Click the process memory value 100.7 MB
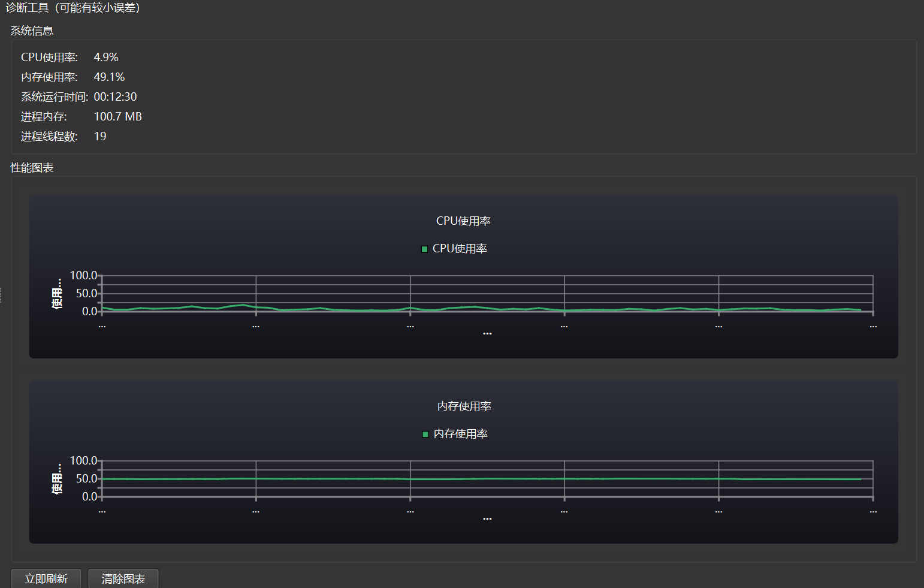This screenshot has width=924, height=588. tap(117, 117)
